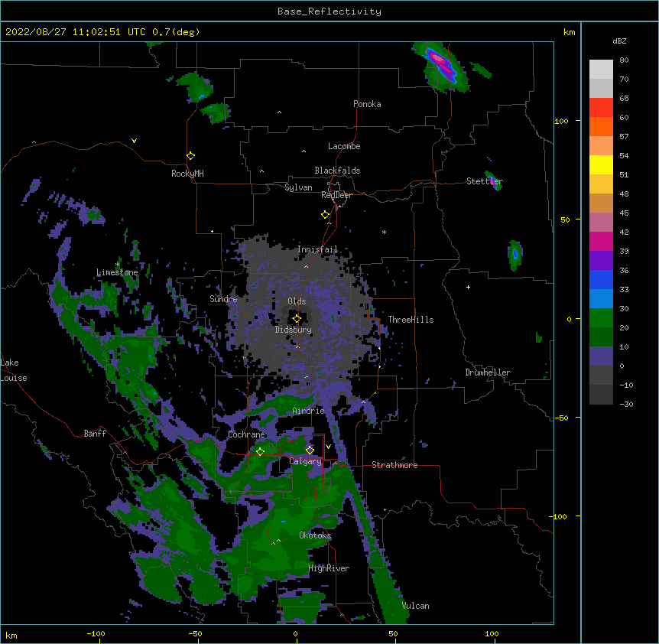
Task: Click the Sylvan label
Action: [298, 187]
